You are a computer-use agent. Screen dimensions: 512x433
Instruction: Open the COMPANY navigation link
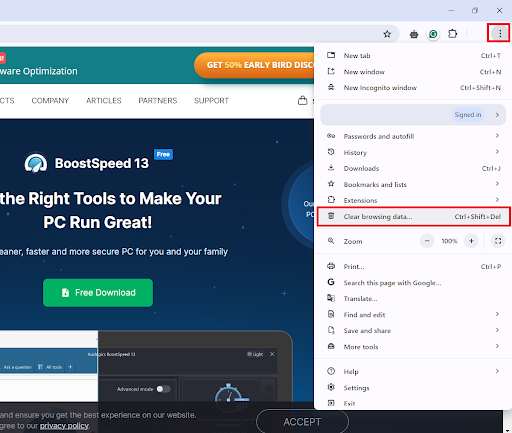pos(50,101)
